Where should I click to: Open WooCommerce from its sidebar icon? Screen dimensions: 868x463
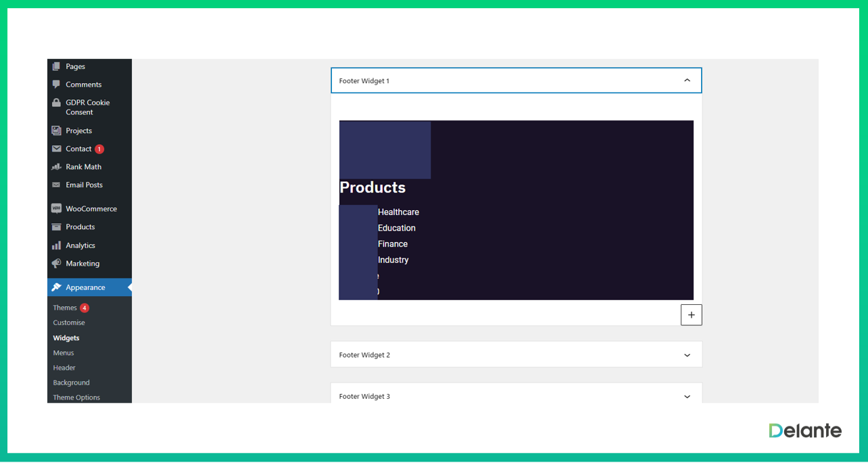click(x=57, y=208)
